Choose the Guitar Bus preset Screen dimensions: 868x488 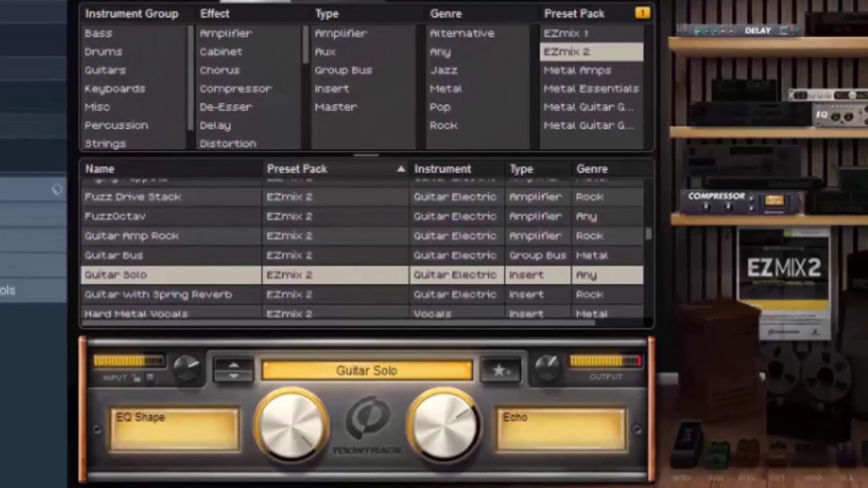point(362,256)
